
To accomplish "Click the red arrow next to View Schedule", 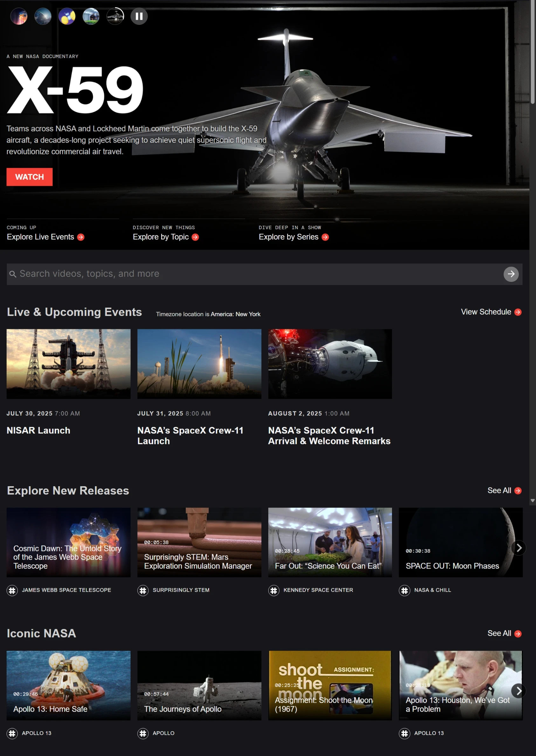I will point(518,312).
